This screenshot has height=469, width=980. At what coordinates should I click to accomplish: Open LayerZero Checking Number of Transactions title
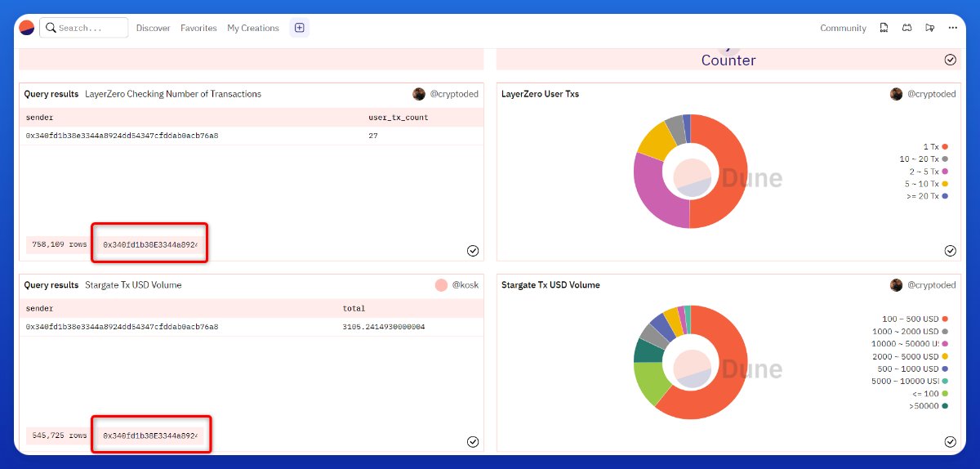[173, 94]
